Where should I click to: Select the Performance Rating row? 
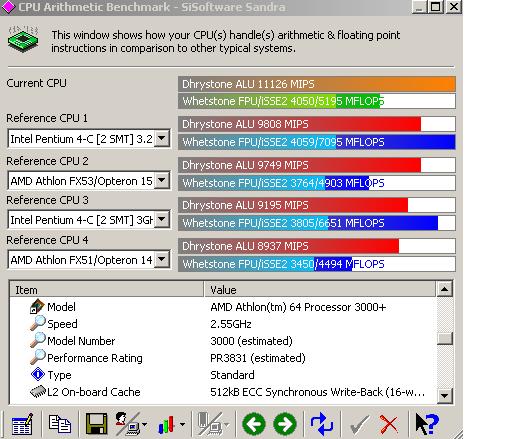[x=223, y=358]
